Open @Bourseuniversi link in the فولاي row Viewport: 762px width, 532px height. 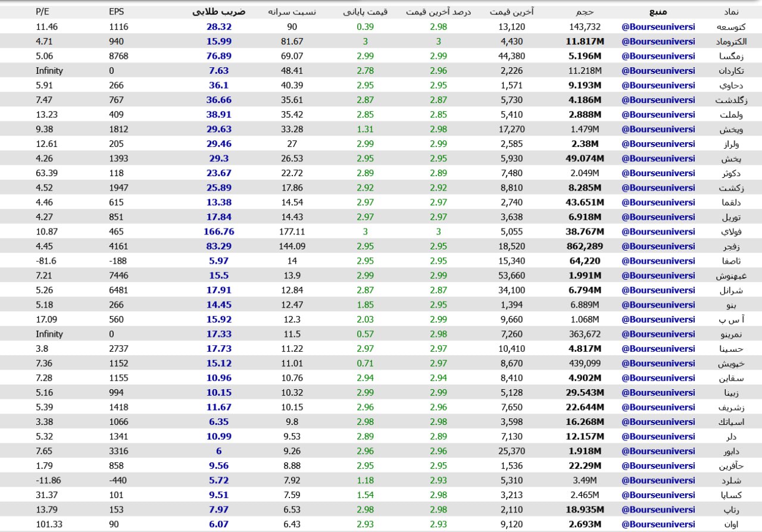tap(658, 231)
